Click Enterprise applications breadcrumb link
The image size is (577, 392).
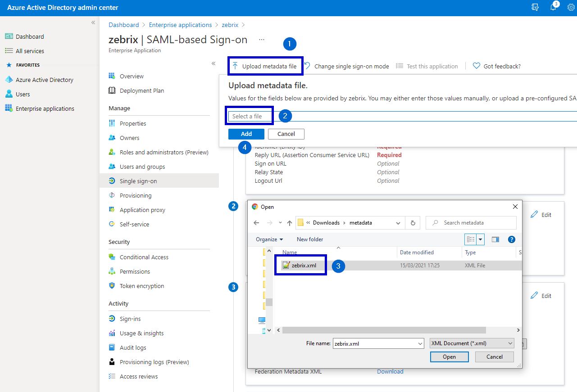180,25
